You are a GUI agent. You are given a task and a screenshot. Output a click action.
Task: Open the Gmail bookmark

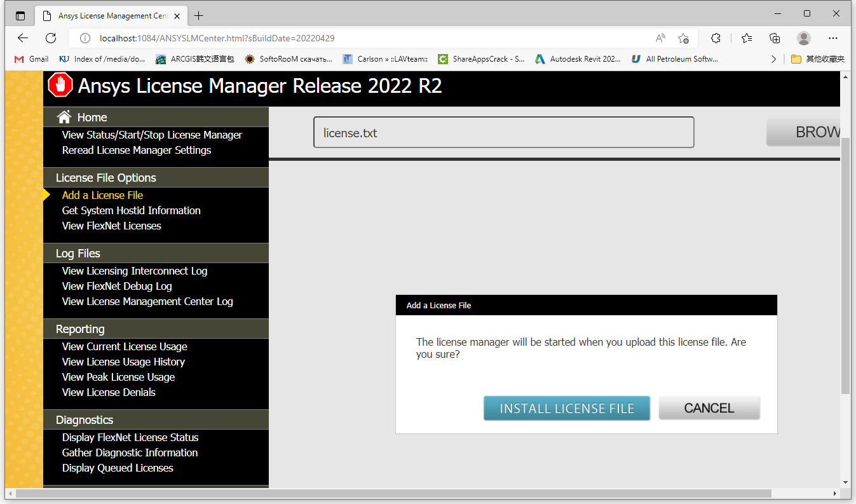click(x=31, y=59)
